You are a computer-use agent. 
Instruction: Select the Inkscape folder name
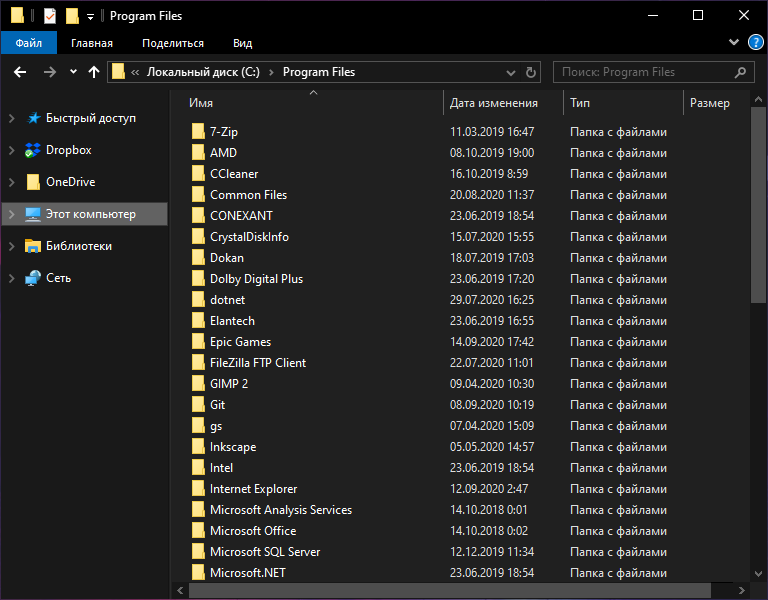(x=233, y=447)
